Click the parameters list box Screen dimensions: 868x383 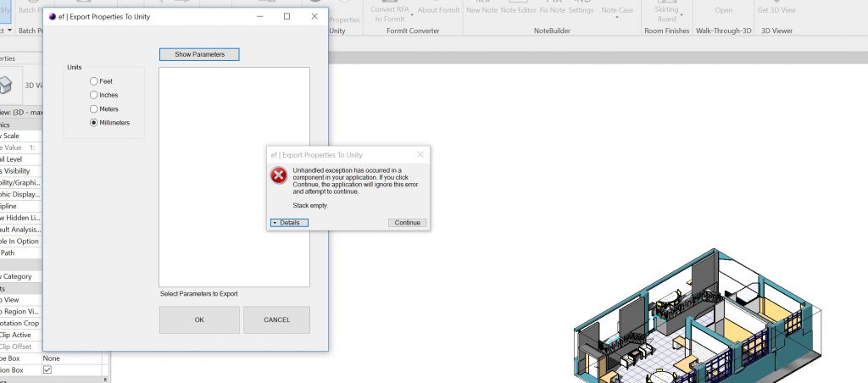pyautogui.click(x=234, y=176)
